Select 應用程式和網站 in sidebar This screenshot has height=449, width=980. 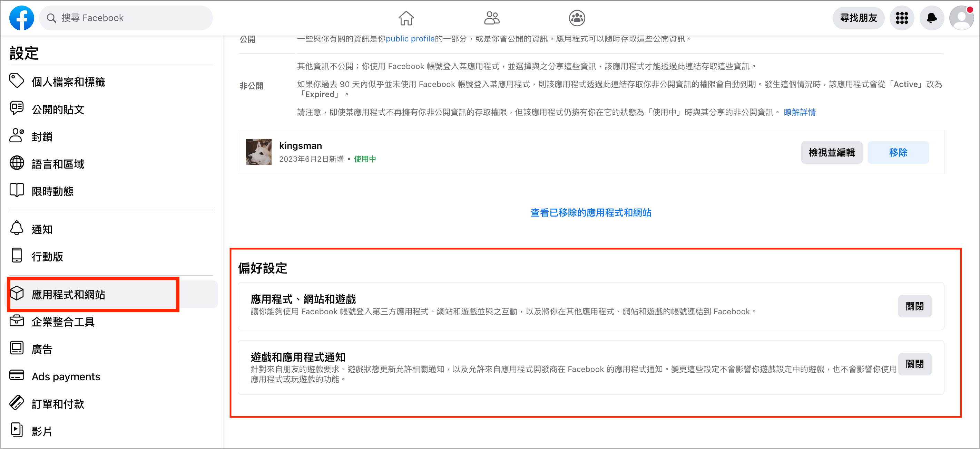111,294
